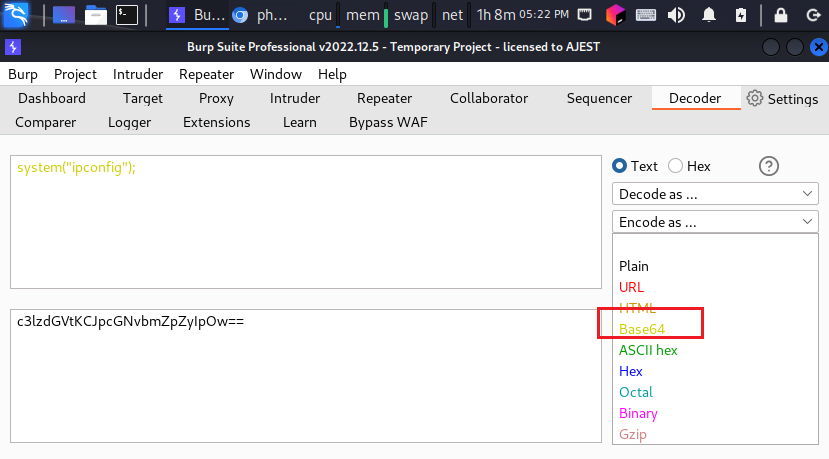
Task: Open the Repeater menu
Action: 206,74
